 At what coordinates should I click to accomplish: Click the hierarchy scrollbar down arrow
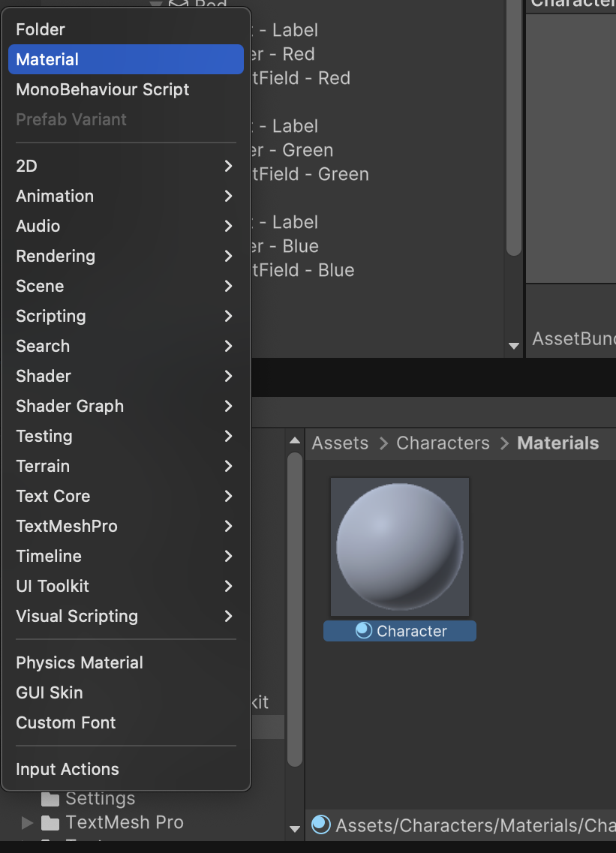pos(514,346)
